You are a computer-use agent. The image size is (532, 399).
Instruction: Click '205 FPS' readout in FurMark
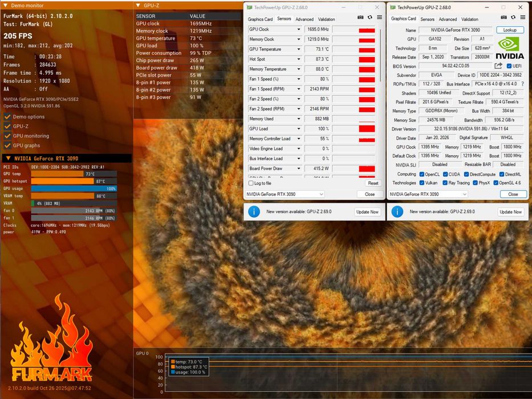pyautogui.click(x=18, y=36)
